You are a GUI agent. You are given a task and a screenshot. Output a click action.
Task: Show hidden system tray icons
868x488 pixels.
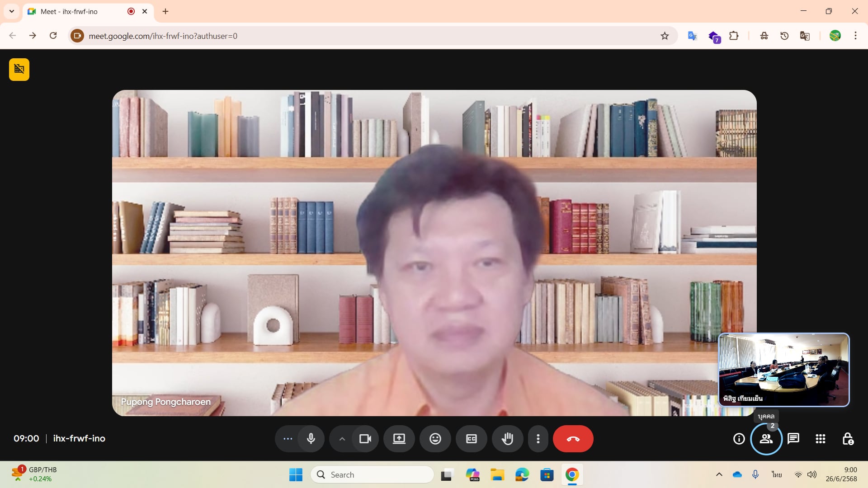pos(719,474)
